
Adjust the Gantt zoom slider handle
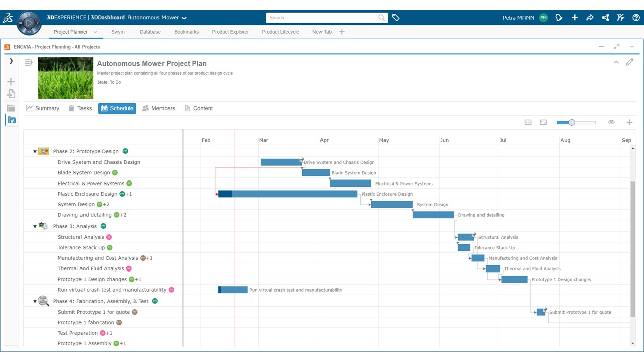pyautogui.click(x=572, y=122)
